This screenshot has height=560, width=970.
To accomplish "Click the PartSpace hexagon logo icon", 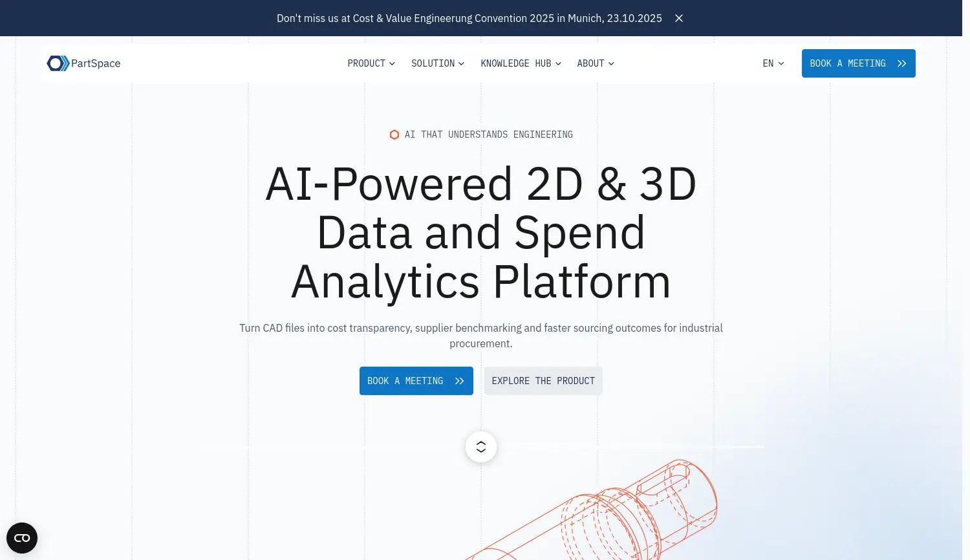I will coord(58,63).
